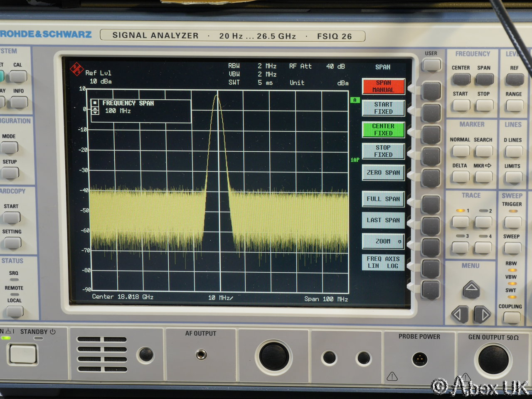
Task: Select the ZERO SPAN softkey
Action: (x=383, y=172)
